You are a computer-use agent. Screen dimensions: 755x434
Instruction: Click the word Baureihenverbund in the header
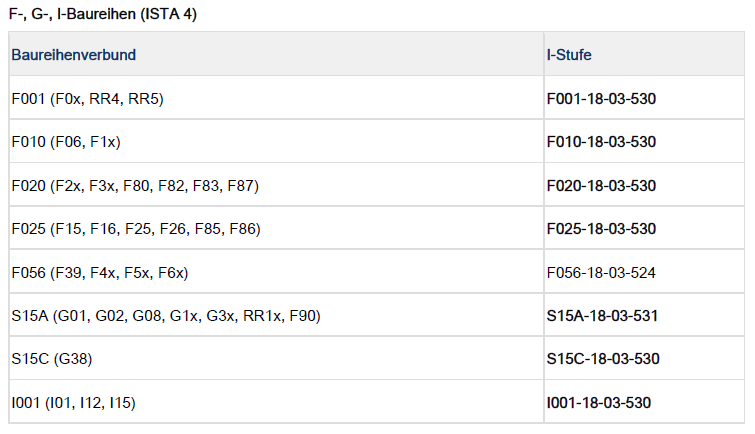(x=74, y=54)
